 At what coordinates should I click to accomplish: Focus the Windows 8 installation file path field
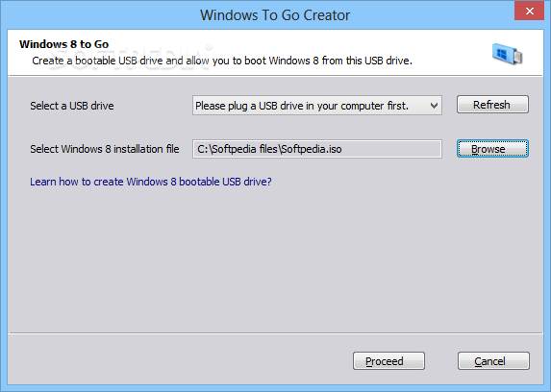pos(317,149)
